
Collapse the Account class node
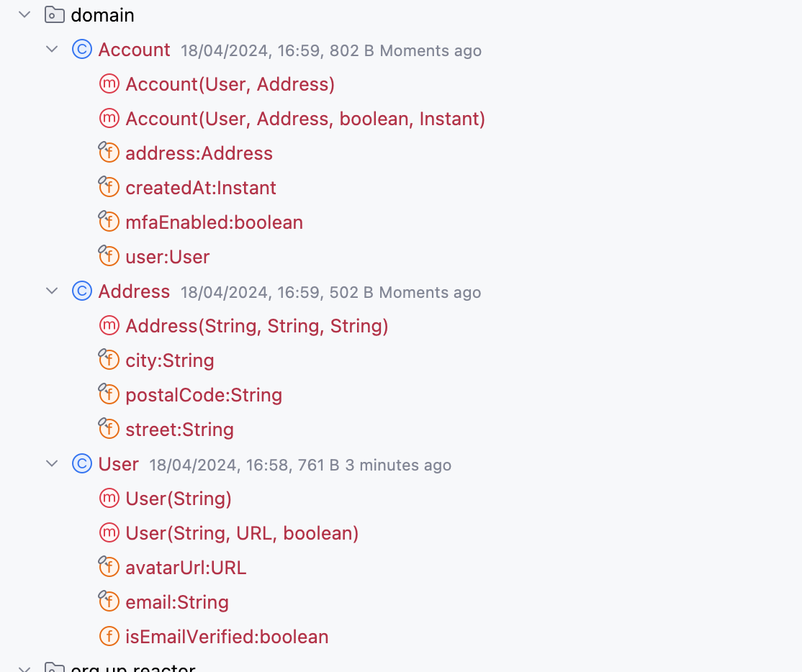pos(52,50)
